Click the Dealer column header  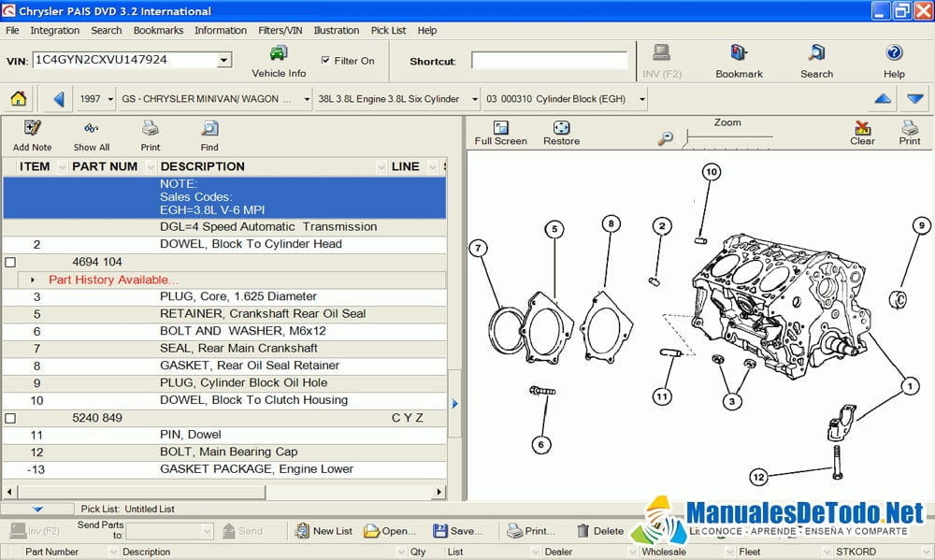click(558, 553)
